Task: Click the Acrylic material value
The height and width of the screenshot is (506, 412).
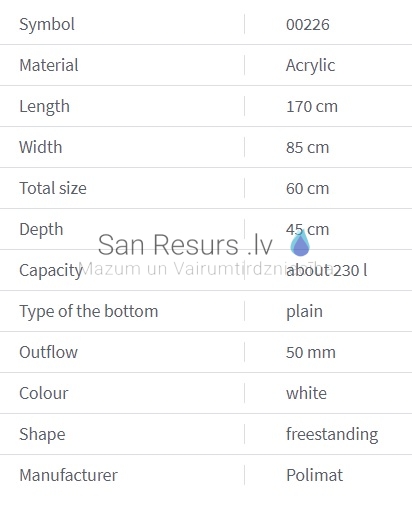Action: tap(311, 65)
